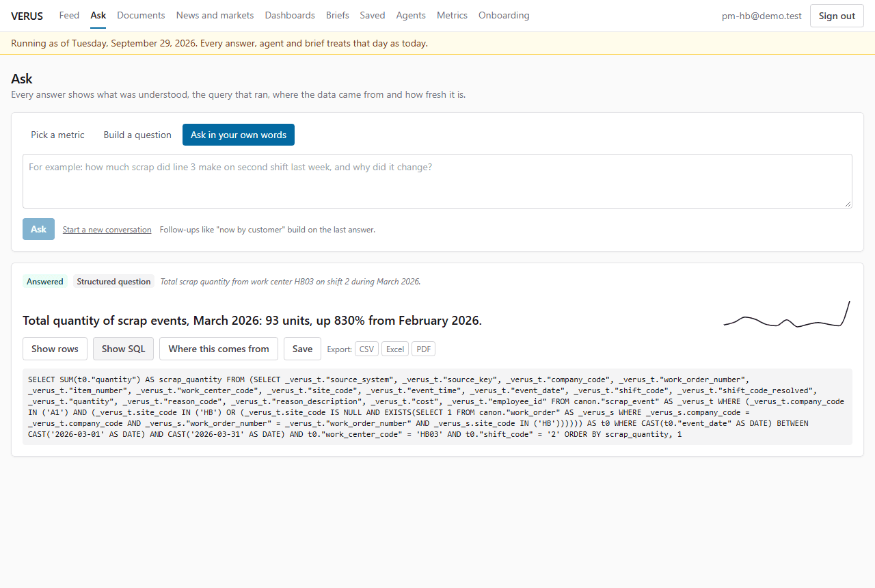Click into the question text area
This screenshot has width=875, height=588.
pyautogui.click(x=437, y=181)
